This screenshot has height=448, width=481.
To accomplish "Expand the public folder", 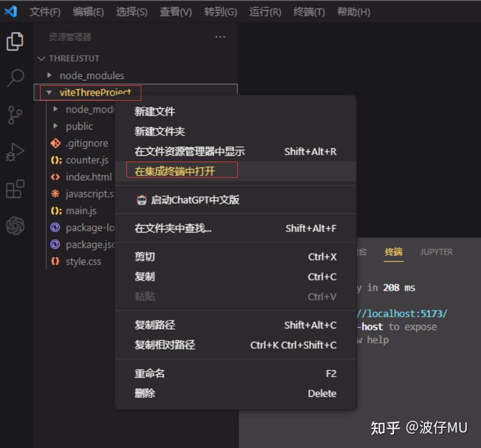I will tap(79, 126).
